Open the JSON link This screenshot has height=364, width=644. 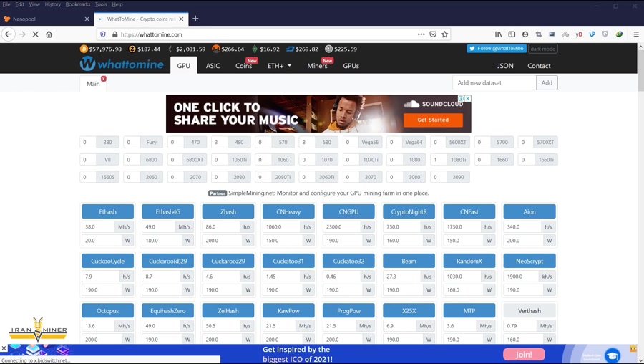coord(505,65)
